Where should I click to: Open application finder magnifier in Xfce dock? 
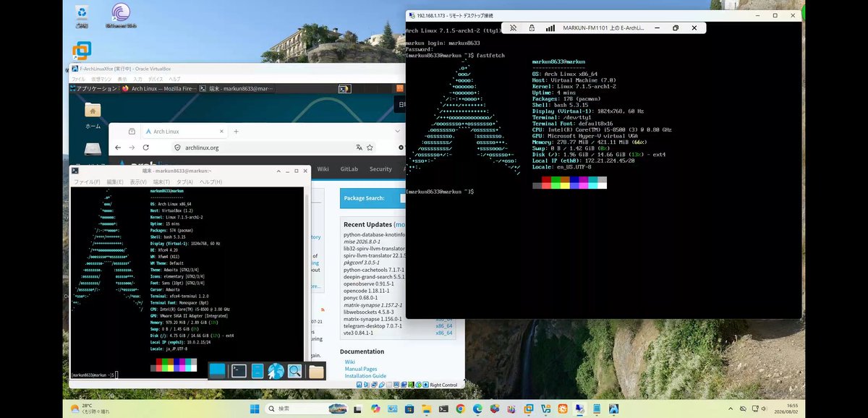294,371
